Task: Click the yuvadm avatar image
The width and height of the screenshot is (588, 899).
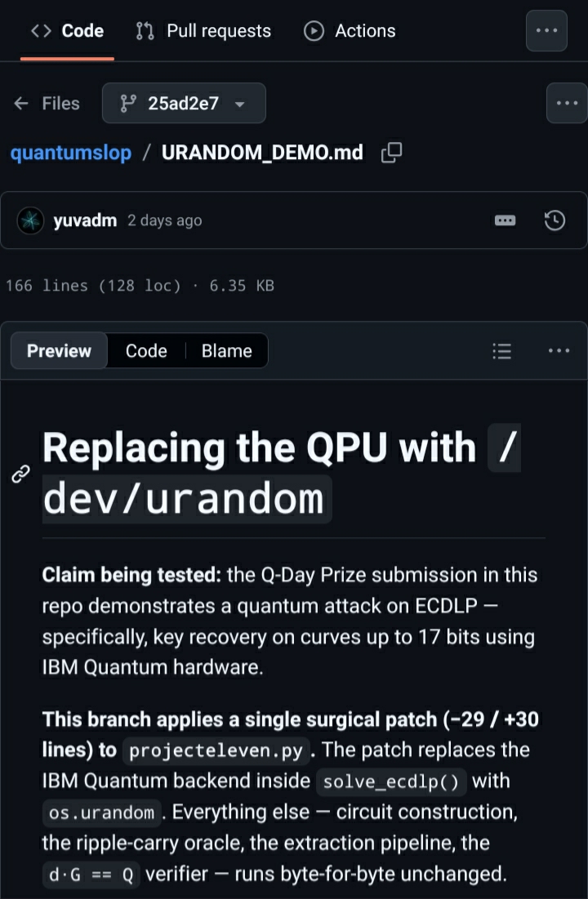Action: point(30,220)
